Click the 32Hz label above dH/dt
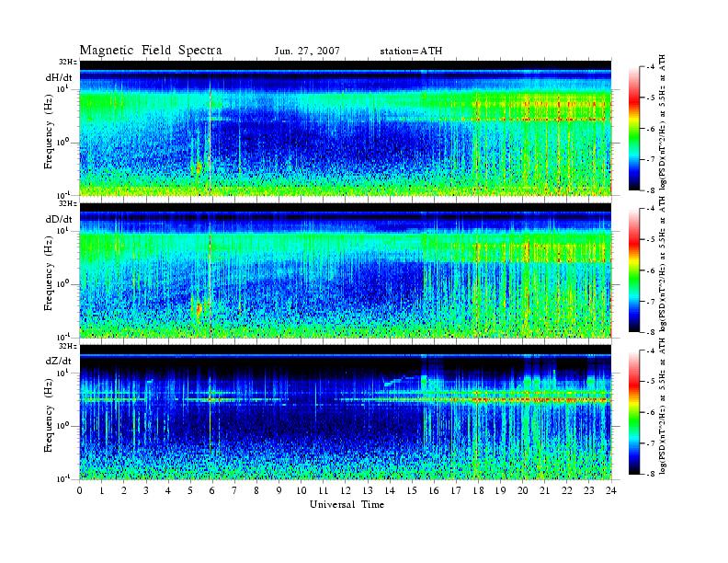Image resolution: width=728 pixels, height=563 pixels. coord(68,62)
